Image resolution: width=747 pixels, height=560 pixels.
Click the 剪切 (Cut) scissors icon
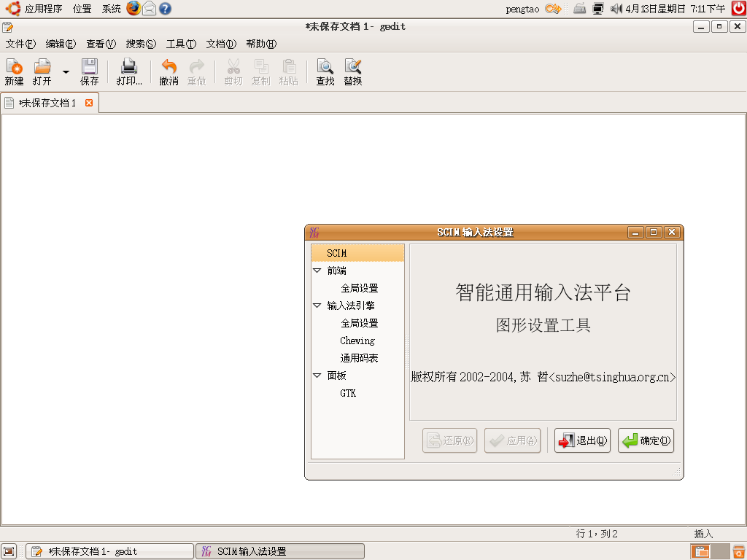click(233, 72)
